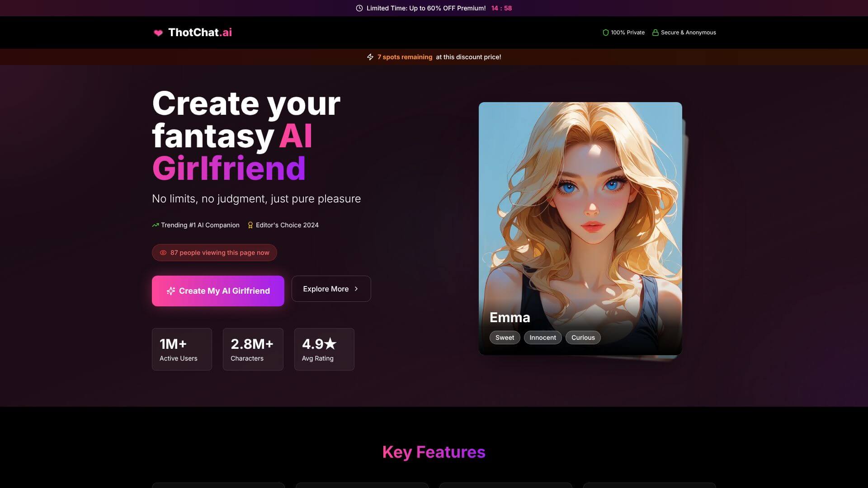Click the Editor's Choice 2024 badge icon
Screen dimensions: 868x488
[x=250, y=225]
